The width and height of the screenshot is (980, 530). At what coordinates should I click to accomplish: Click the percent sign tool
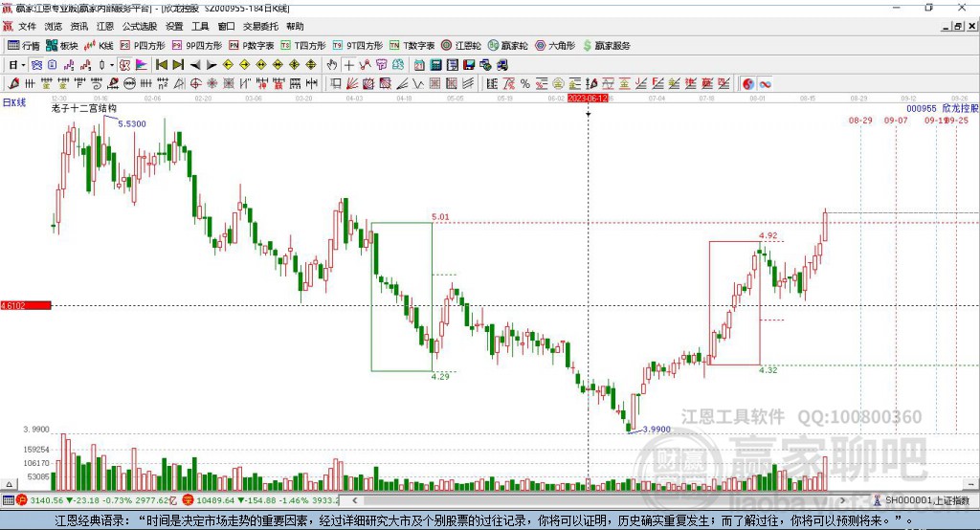(x=525, y=83)
